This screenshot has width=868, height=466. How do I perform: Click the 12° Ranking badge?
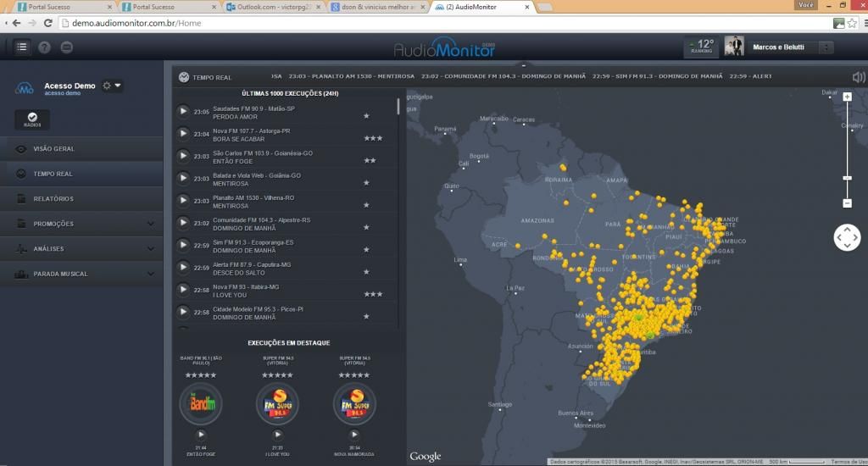(x=701, y=47)
